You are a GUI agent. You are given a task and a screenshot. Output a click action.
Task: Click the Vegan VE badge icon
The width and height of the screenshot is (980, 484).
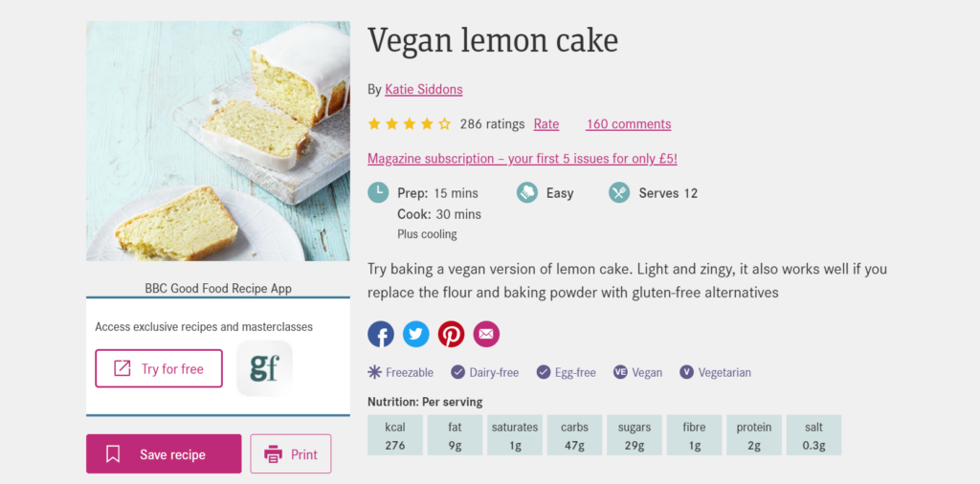[620, 372]
